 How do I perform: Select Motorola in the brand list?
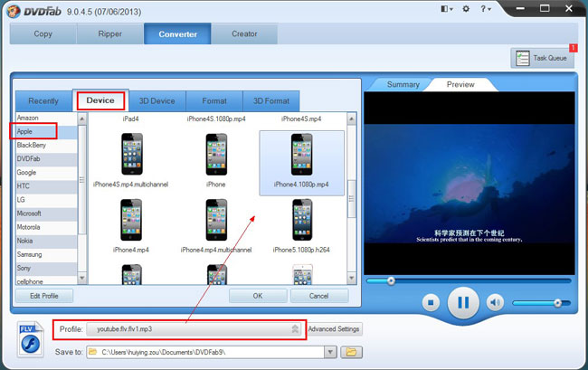[46, 227]
